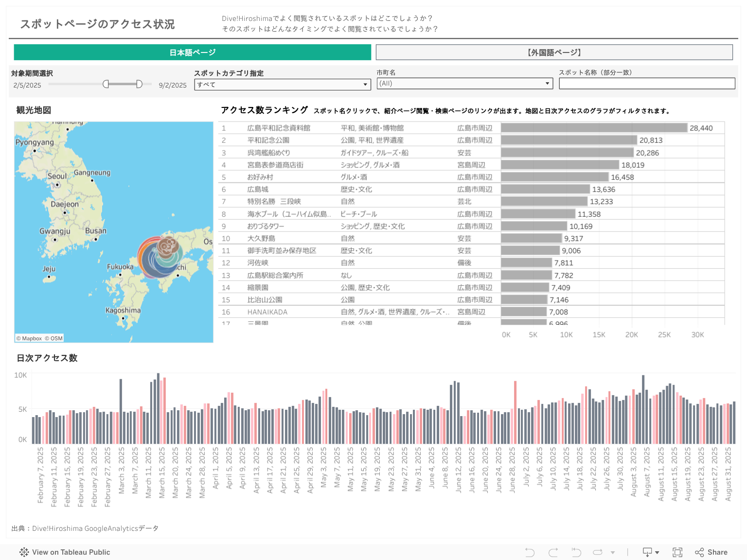This screenshot has height=560, width=747.
Task: Click the Tableau logo icon
Action: (x=24, y=552)
